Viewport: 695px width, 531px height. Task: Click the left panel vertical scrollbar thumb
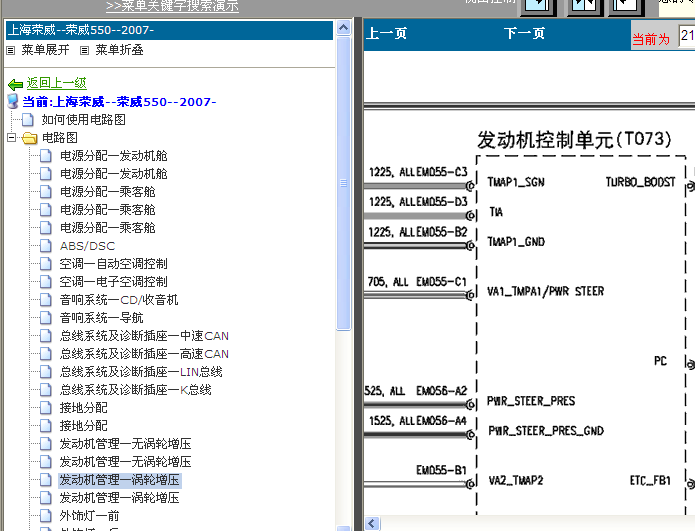(x=343, y=183)
